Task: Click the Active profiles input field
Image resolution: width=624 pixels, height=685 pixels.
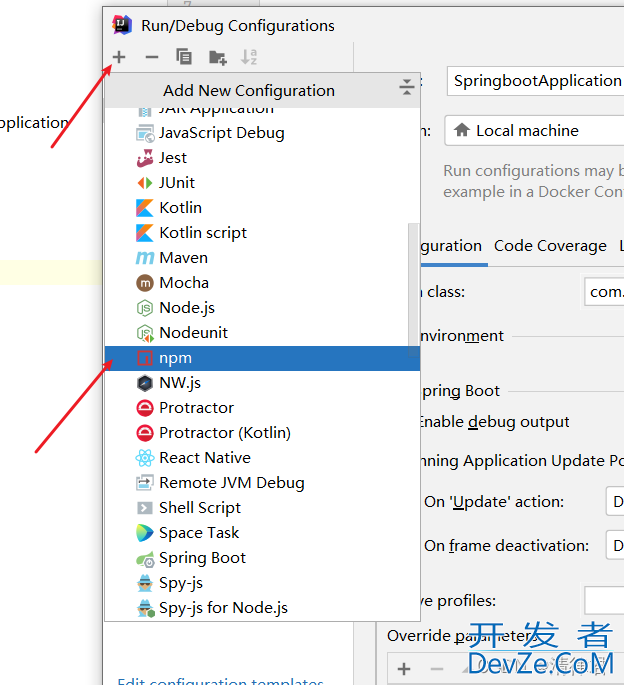Action: 604,601
